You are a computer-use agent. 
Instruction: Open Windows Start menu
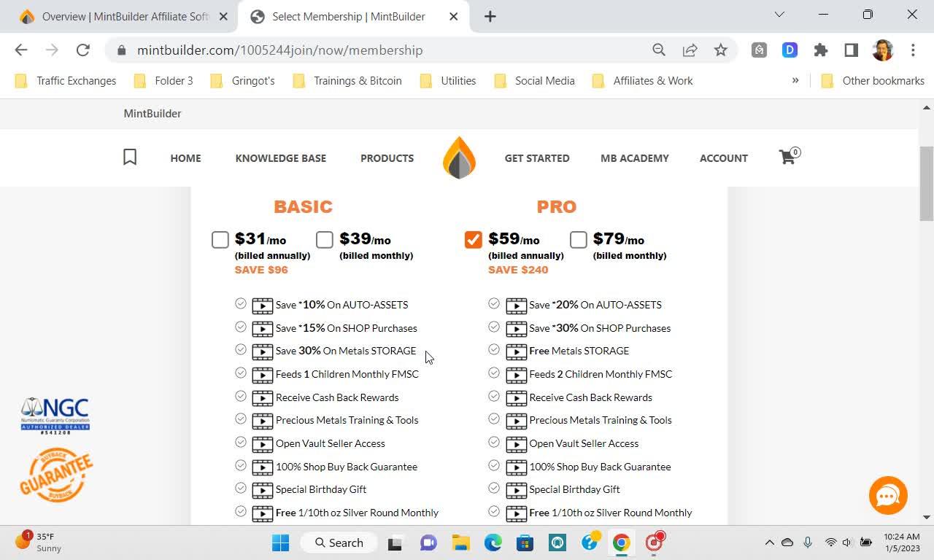[280, 542]
